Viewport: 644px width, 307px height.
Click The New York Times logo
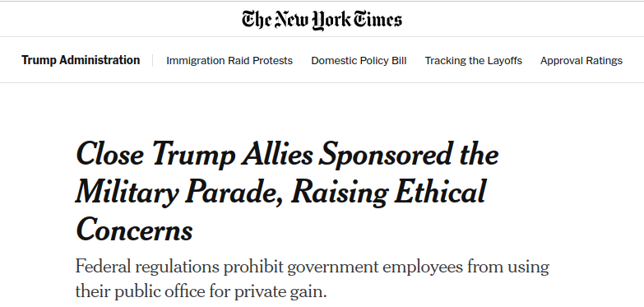[322, 19]
